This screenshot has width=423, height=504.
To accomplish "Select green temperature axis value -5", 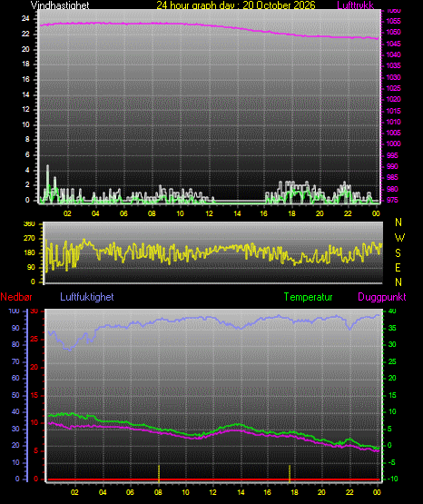I will click(391, 462).
